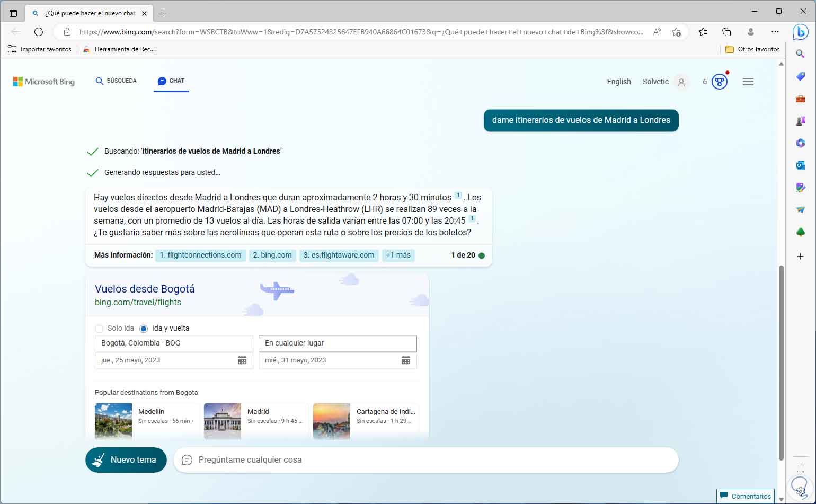Screen dimensions: 816x504
Task: Select return date mié., 31 mayo, 2023
Action: click(338, 360)
